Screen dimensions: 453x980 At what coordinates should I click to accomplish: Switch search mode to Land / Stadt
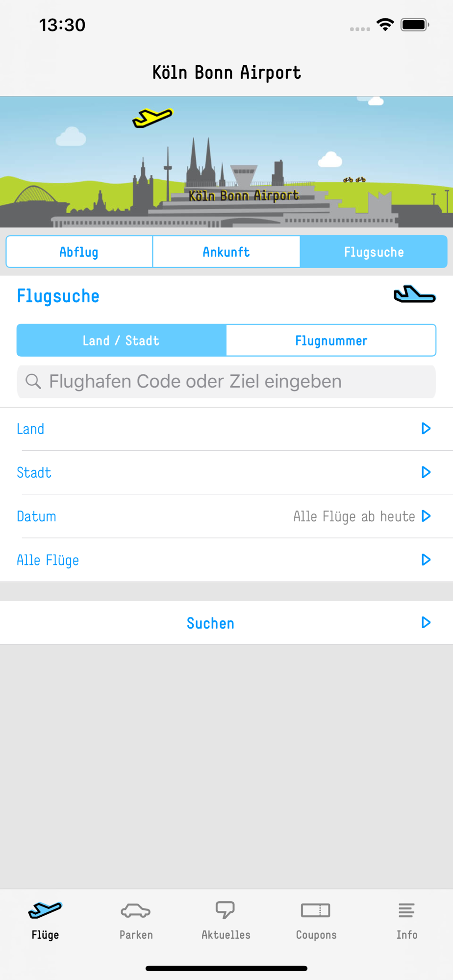[x=121, y=341]
